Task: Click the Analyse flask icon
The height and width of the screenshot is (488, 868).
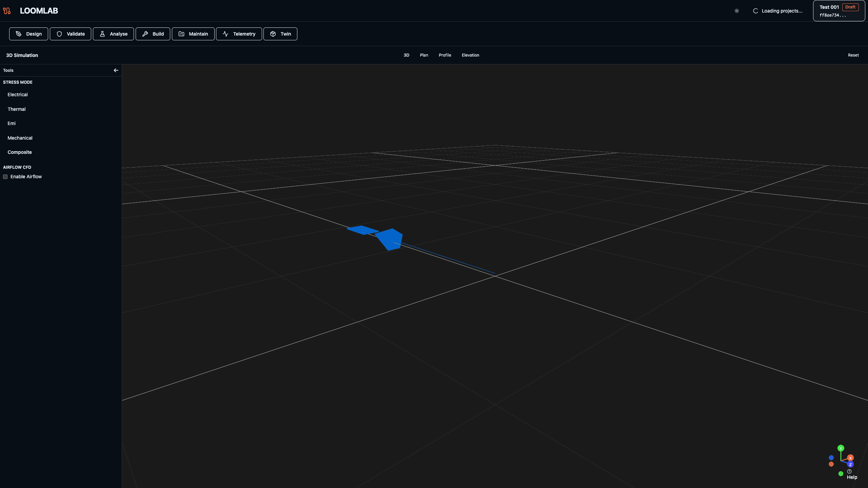Action: [x=102, y=34]
